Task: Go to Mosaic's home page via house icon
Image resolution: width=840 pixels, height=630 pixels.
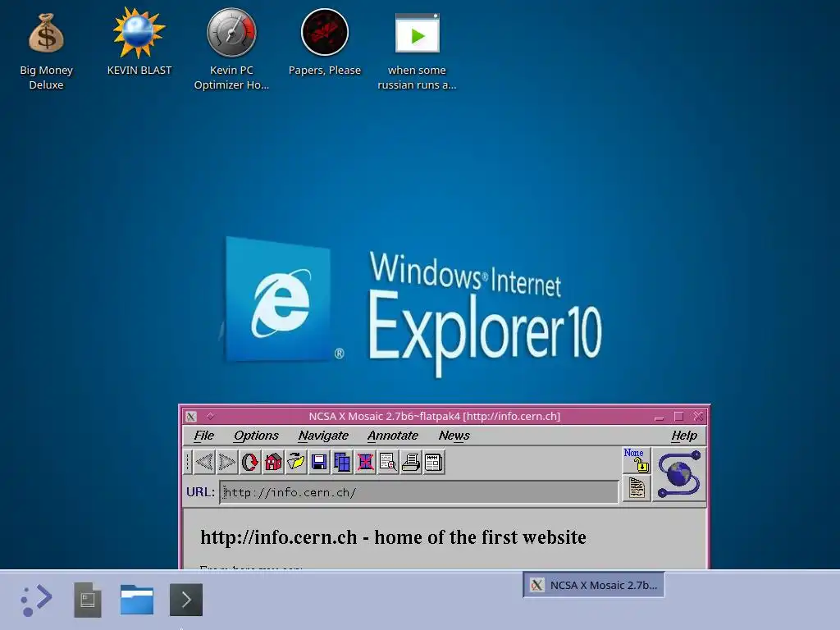Action: [x=273, y=462]
